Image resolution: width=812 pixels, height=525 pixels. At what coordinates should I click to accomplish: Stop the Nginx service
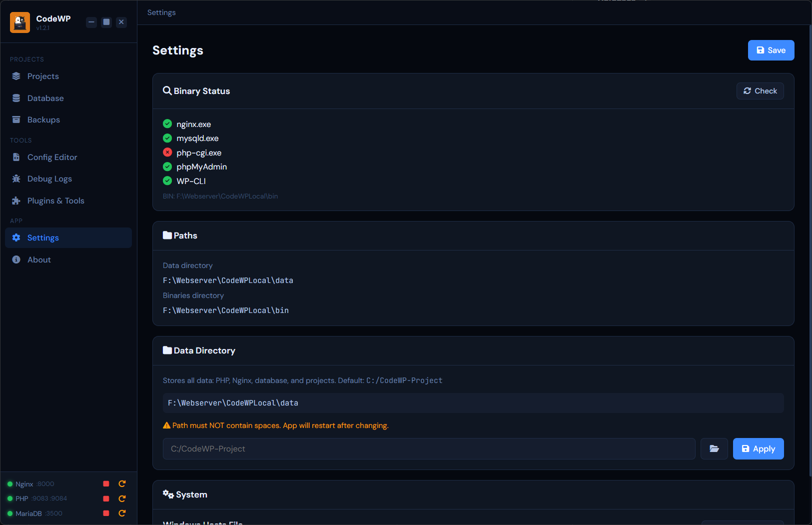coord(106,484)
